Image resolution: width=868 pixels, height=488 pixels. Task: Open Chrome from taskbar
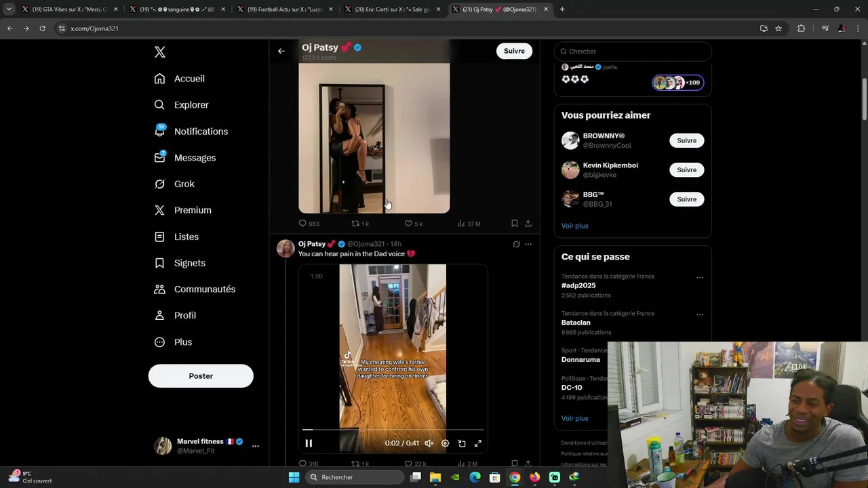point(515,477)
